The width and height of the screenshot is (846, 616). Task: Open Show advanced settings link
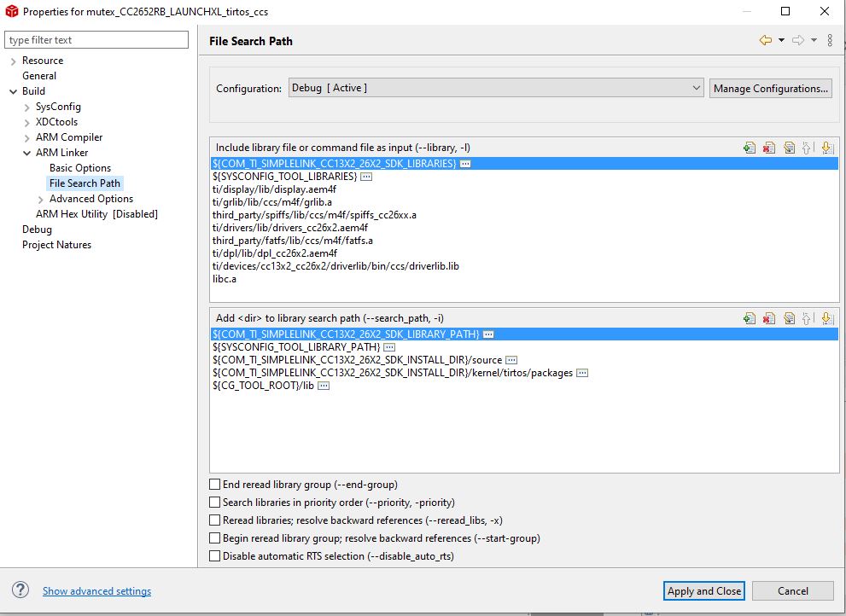[x=97, y=590]
